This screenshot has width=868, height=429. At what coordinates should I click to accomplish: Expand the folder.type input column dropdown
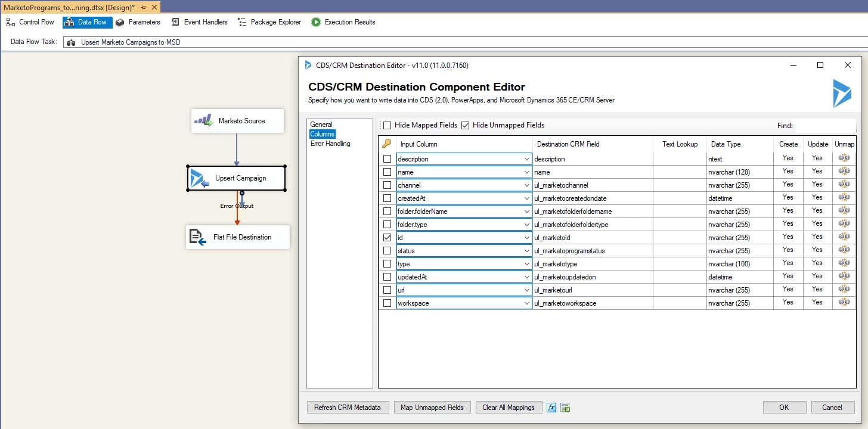tap(526, 225)
